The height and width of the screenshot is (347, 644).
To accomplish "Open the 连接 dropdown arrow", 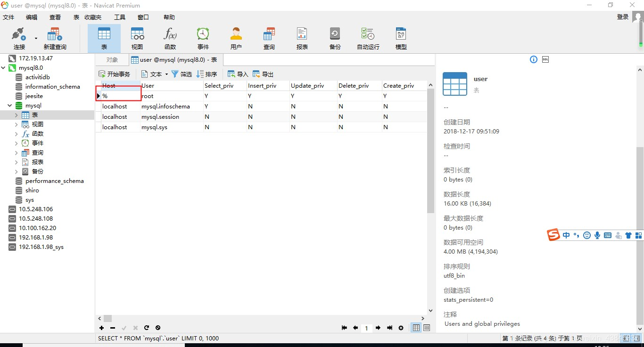I will (x=36, y=38).
